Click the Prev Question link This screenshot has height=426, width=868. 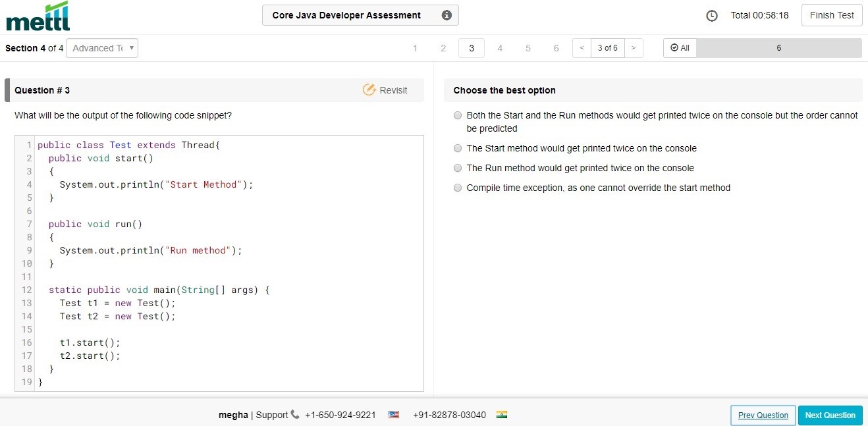[762, 415]
